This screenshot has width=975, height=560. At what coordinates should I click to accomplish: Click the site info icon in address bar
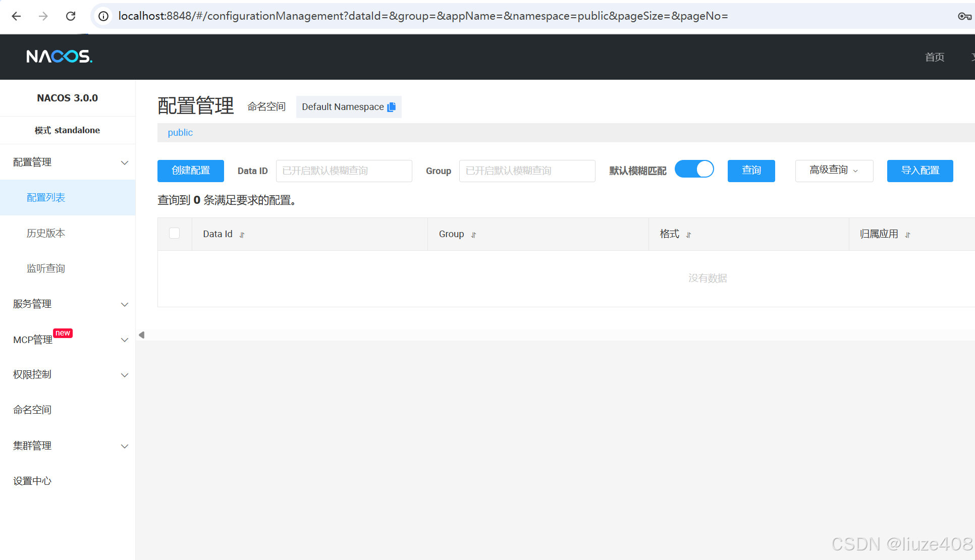coord(103,16)
